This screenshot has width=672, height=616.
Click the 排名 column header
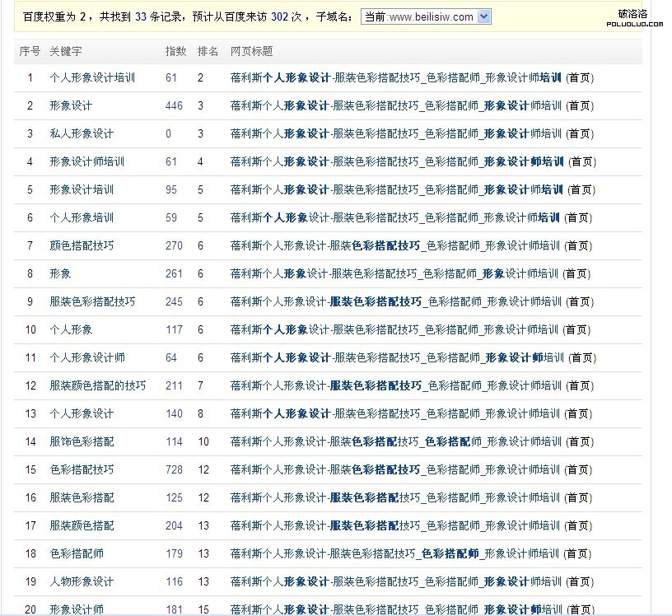[x=208, y=51]
